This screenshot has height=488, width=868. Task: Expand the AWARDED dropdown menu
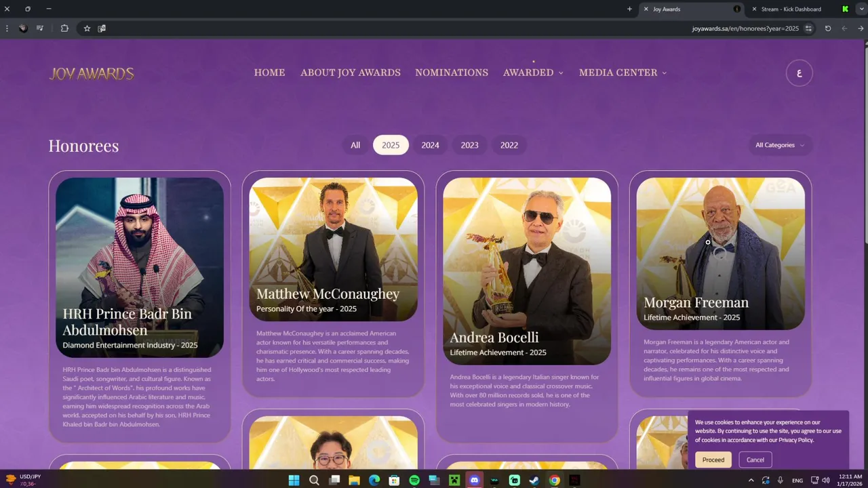[533, 73]
